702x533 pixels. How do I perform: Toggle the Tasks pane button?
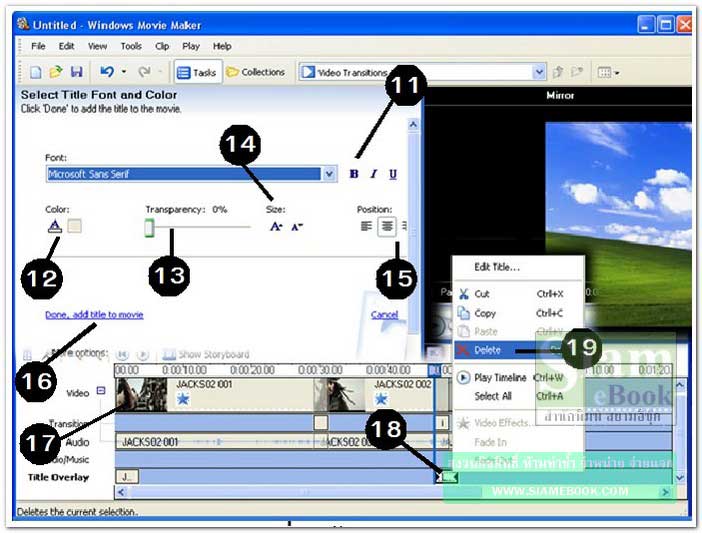[197, 72]
